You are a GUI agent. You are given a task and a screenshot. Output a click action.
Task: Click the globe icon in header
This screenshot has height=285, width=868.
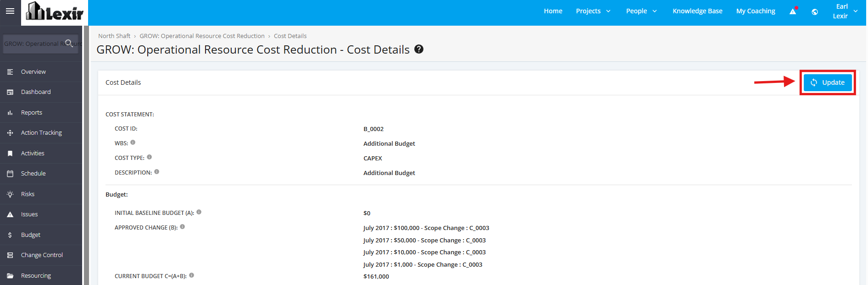click(815, 12)
